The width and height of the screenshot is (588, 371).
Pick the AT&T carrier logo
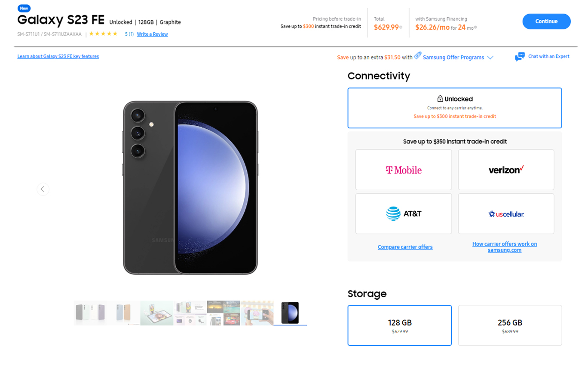(x=404, y=213)
